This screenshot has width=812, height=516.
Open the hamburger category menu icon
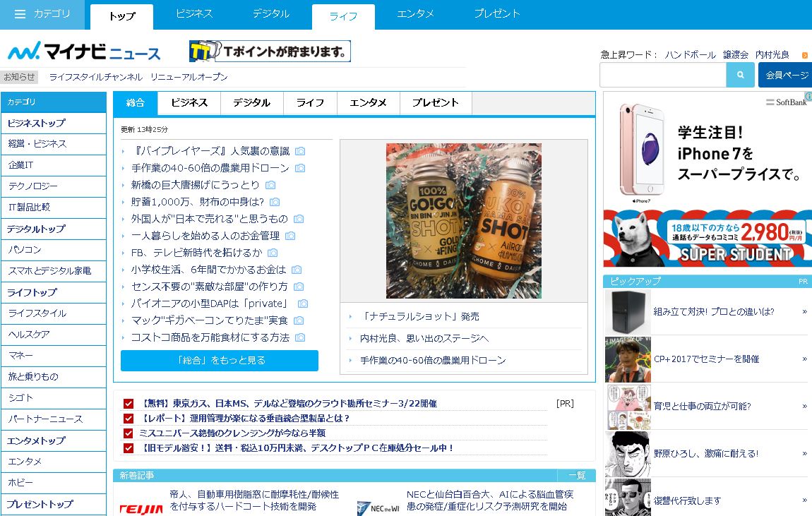pos(20,14)
